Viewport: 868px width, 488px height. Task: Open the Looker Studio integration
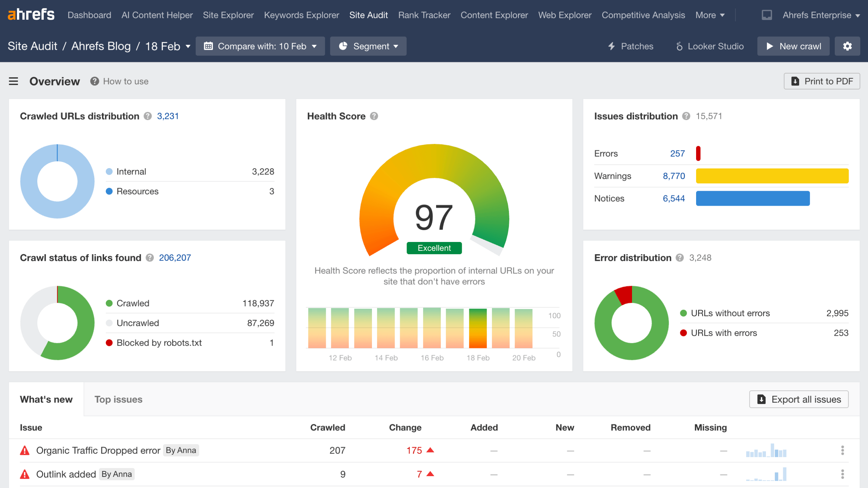pos(710,46)
